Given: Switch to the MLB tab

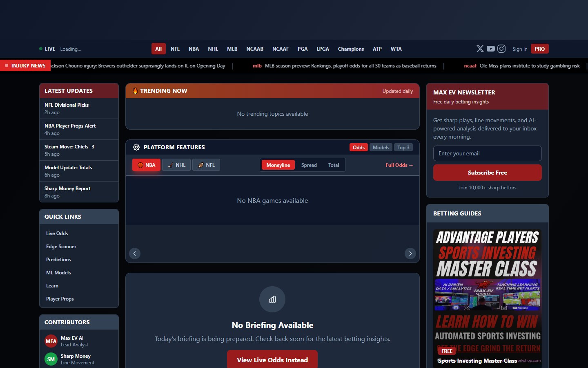Looking at the screenshot, I should click(232, 49).
